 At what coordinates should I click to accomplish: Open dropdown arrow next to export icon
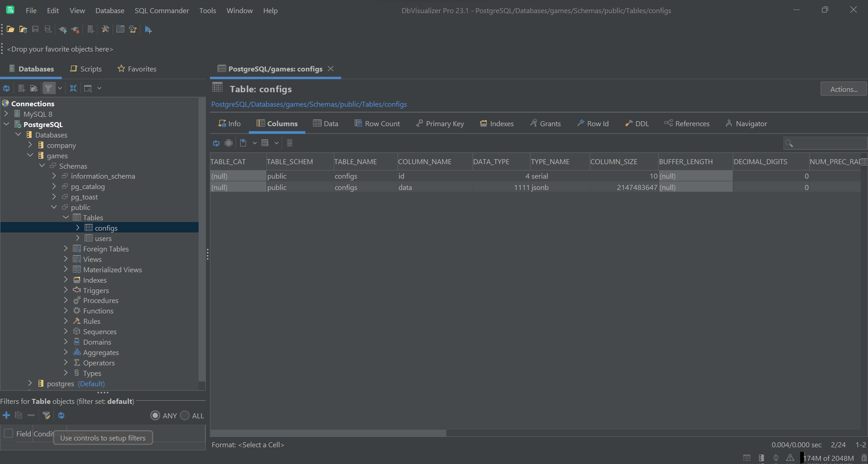pyautogui.click(x=254, y=143)
